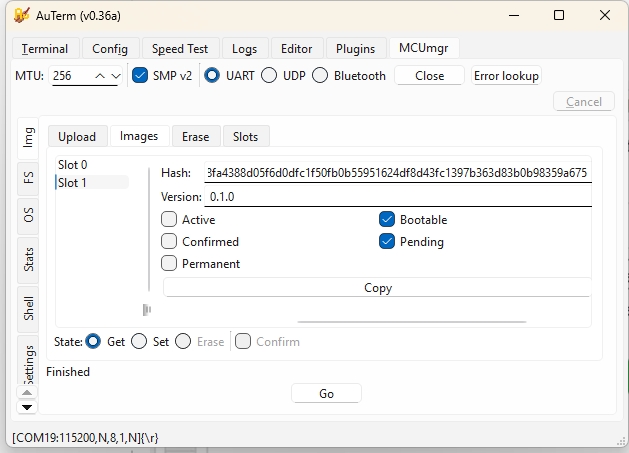629x453 pixels.
Task: Click the Error lookup button
Action: (506, 76)
